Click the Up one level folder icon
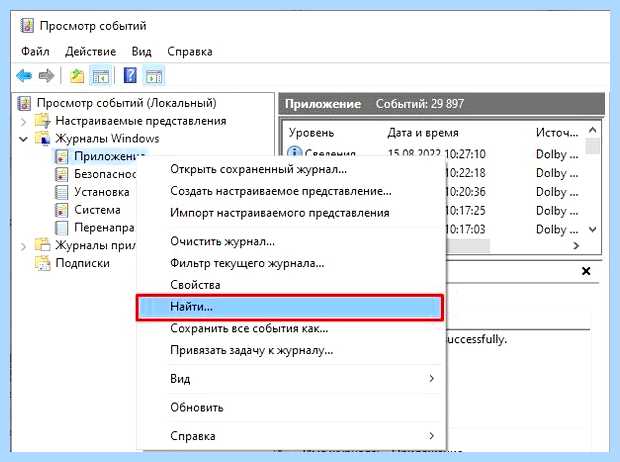This screenshot has width=620, height=462. 77,76
